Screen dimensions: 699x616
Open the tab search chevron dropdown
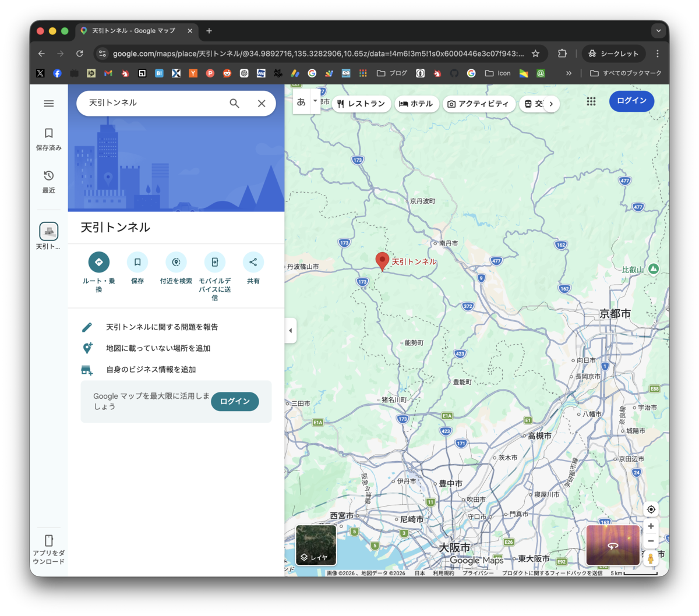[658, 31]
